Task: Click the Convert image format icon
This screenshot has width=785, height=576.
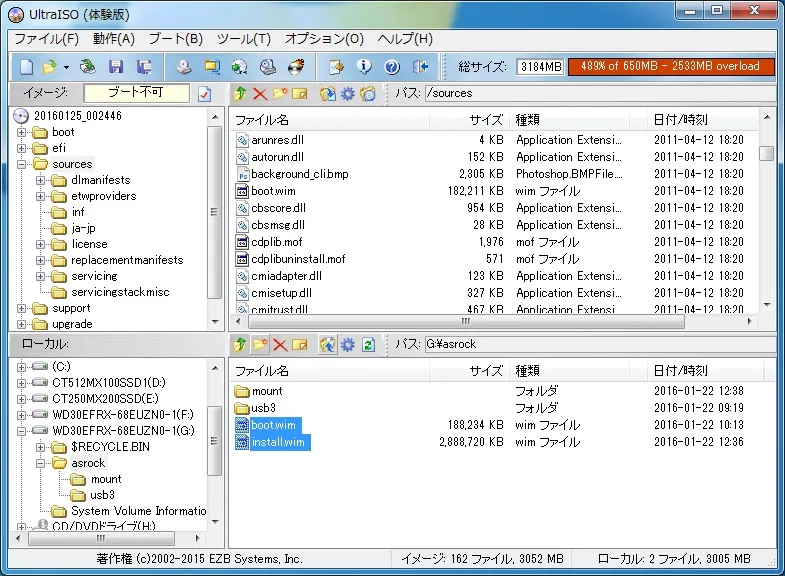Action: click(212, 67)
